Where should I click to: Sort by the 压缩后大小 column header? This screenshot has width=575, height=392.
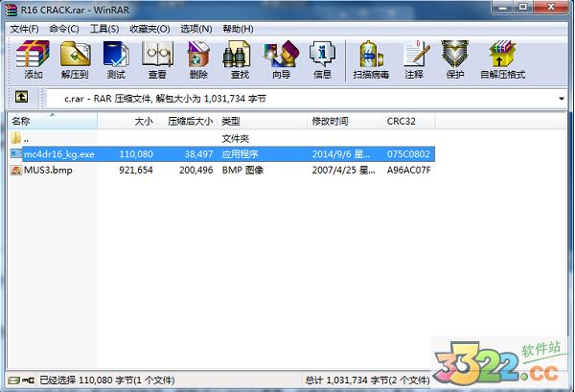click(x=188, y=121)
